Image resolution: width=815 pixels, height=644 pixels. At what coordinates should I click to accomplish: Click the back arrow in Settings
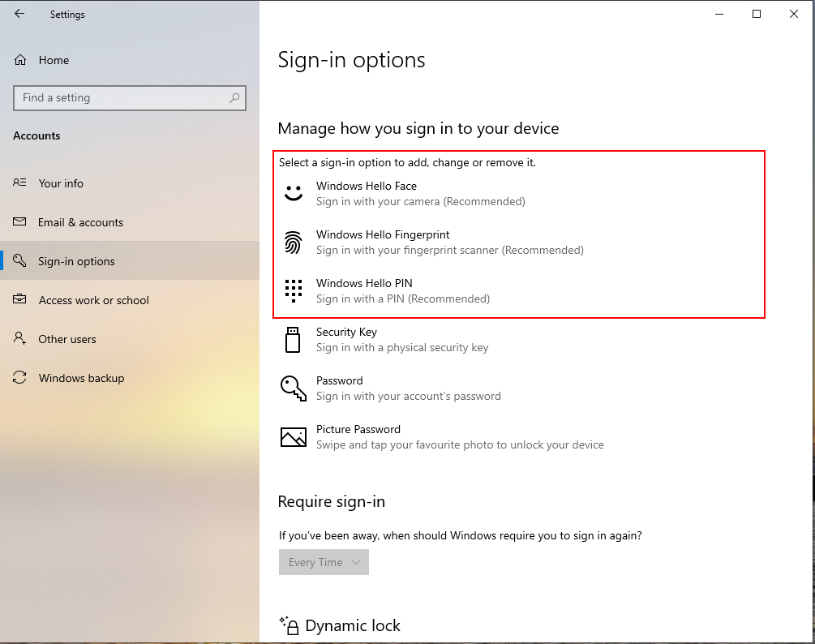tap(19, 14)
